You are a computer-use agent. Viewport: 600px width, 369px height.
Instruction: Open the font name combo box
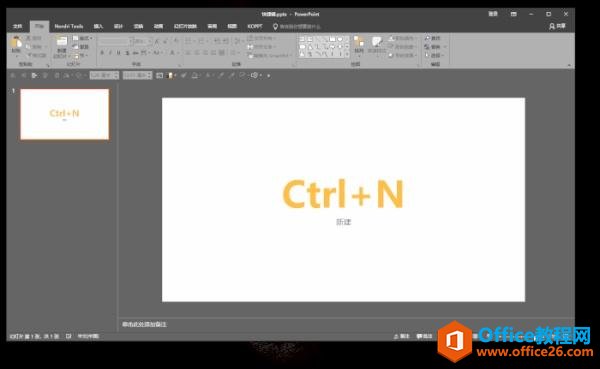[x=116, y=41]
